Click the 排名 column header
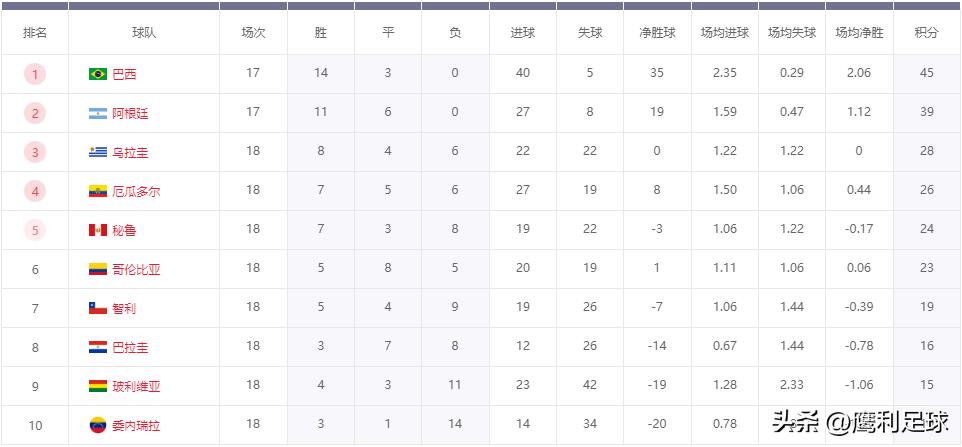 [35, 33]
